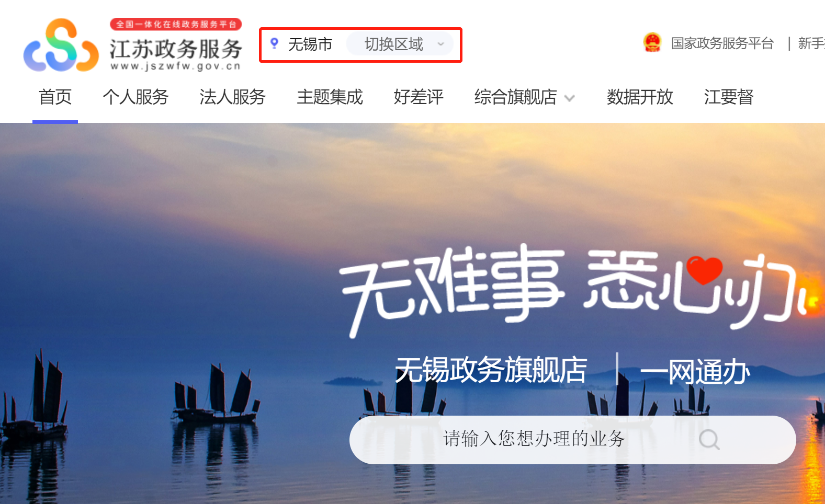
Task: Expand the 综合旗舰店 menu arrow
Action: pyautogui.click(x=570, y=98)
